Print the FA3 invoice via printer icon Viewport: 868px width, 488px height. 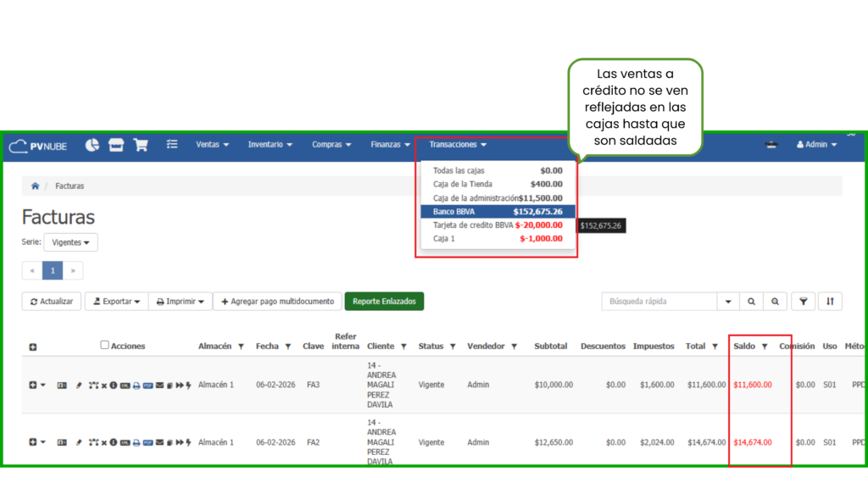(x=136, y=385)
